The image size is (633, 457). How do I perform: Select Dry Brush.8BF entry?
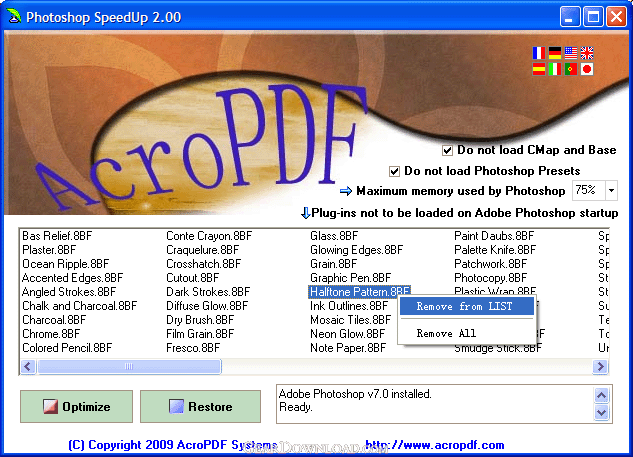[200, 320]
